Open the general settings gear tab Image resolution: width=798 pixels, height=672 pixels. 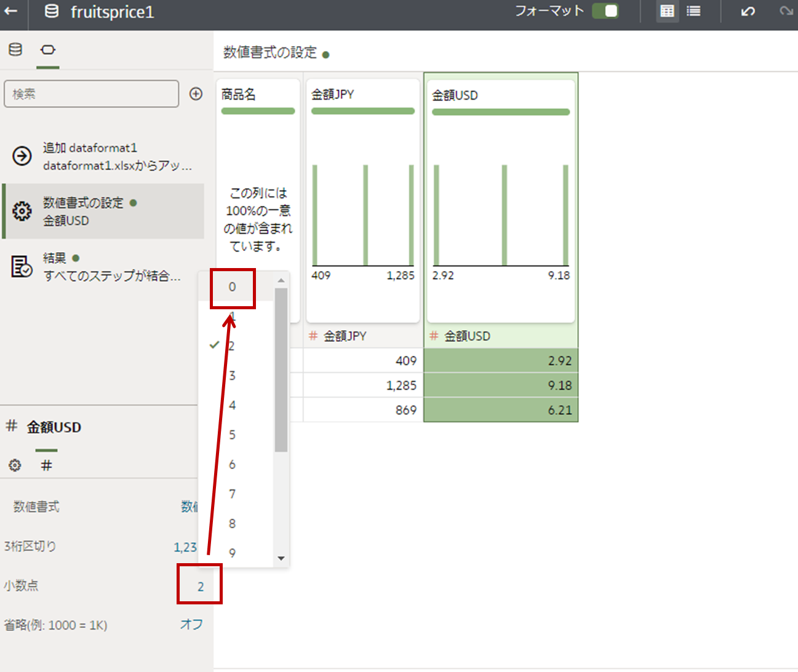(15, 465)
